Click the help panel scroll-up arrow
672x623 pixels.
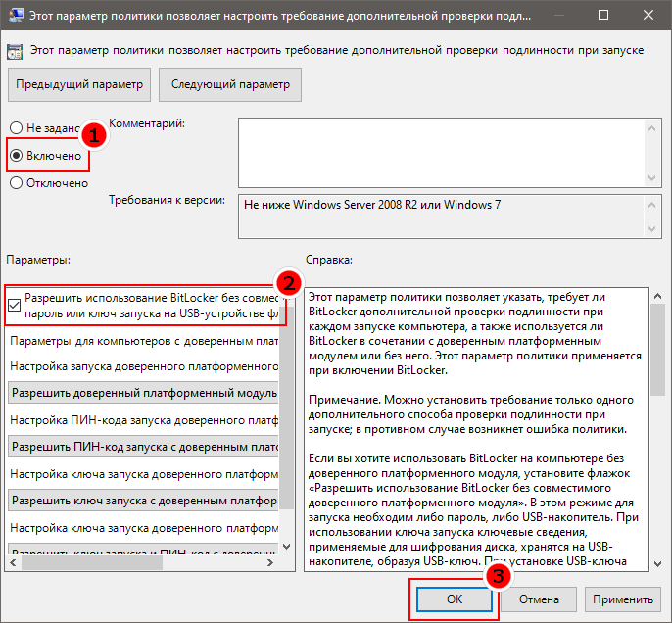click(x=657, y=296)
